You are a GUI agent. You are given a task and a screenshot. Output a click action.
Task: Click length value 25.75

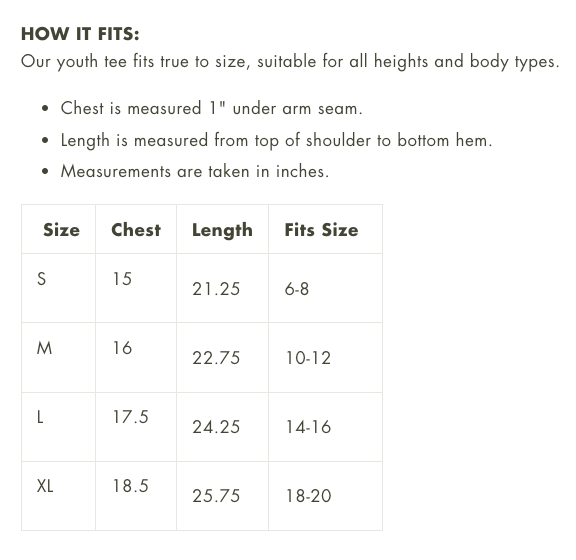(216, 496)
